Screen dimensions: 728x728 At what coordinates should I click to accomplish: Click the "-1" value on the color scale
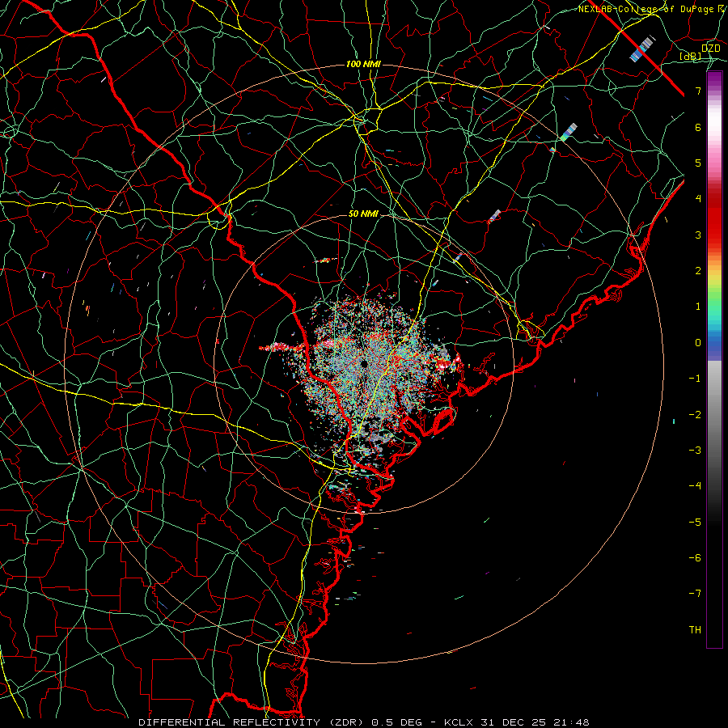(x=695, y=379)
